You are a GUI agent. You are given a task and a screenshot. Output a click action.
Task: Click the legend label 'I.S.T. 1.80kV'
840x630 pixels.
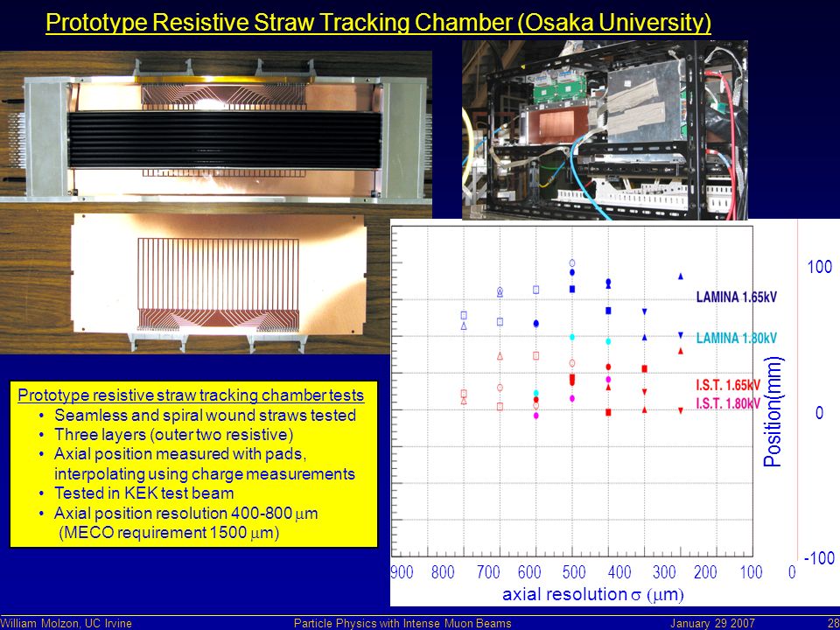pyautogui.click(x=728, y=403)
